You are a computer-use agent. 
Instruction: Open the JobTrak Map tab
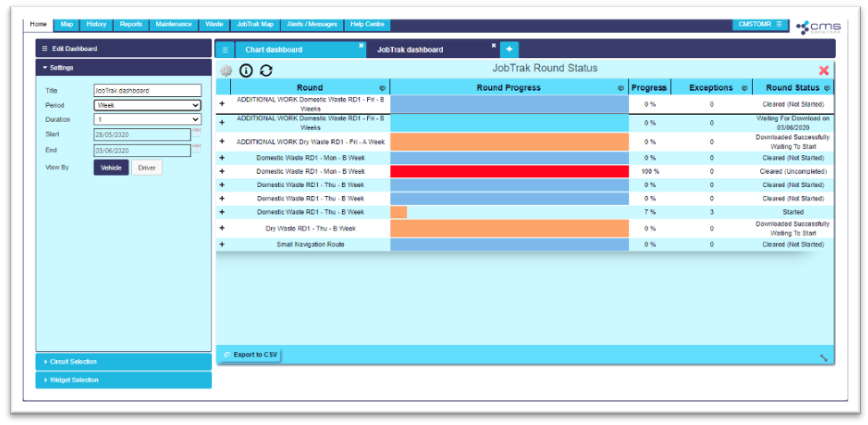point(255,24)
